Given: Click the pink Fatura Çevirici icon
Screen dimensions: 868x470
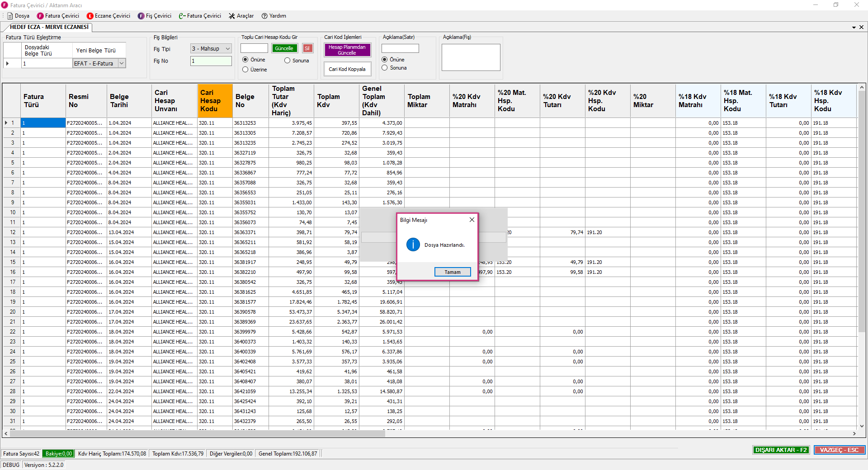Looking at the screenshot, I should [x=40, y=16].
